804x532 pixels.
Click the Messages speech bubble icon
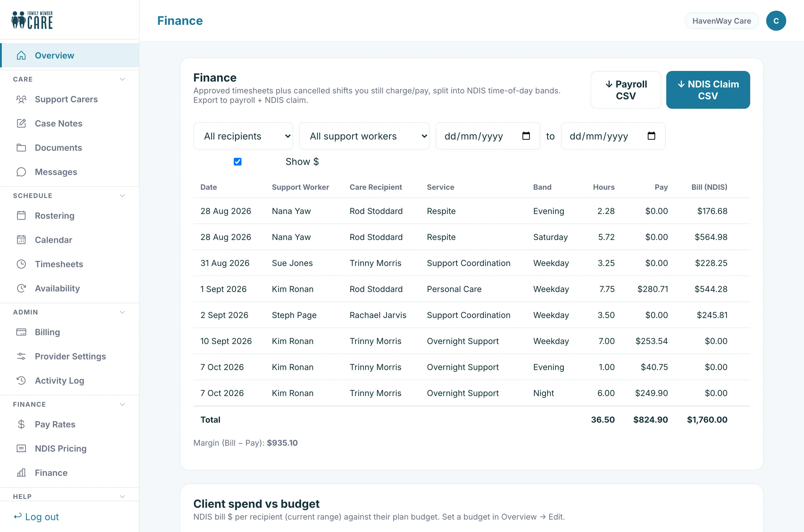click(x=21, y=172)
